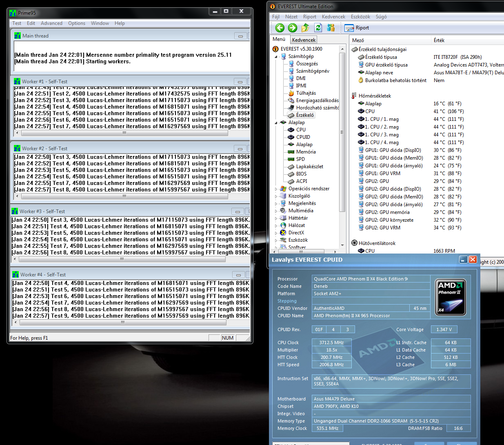Open the Test menu in Prime95
Viewport: 504px width, 445px height.
click(17, 23)
